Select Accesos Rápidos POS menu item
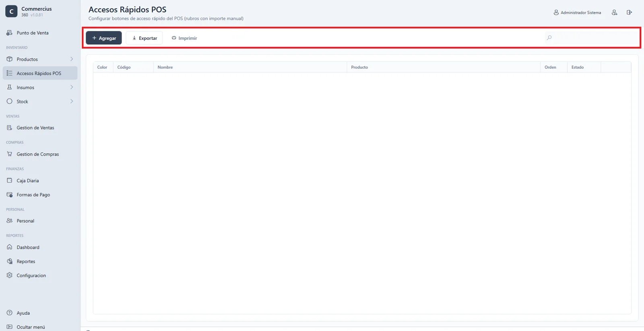This screenshot has height=331, width=644. (40, 73)
